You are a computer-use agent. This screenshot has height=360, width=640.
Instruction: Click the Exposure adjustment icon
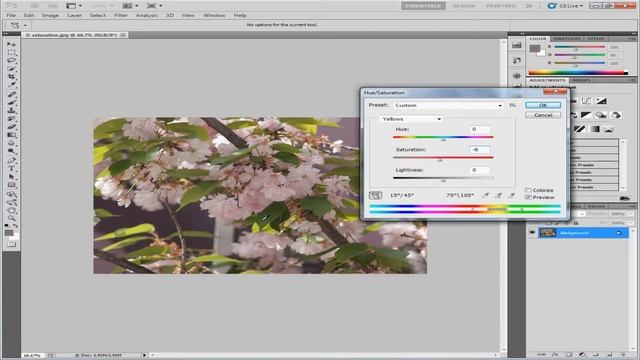click(x=601, y=101)
